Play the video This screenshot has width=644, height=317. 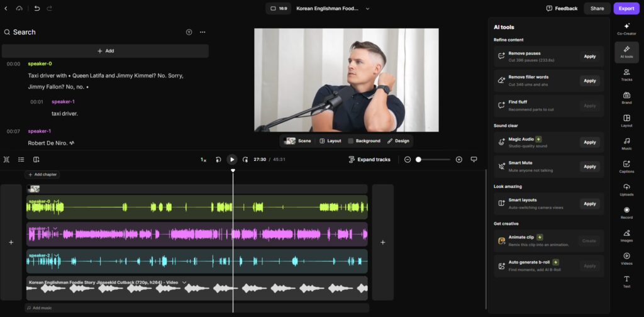coord(232,159)
